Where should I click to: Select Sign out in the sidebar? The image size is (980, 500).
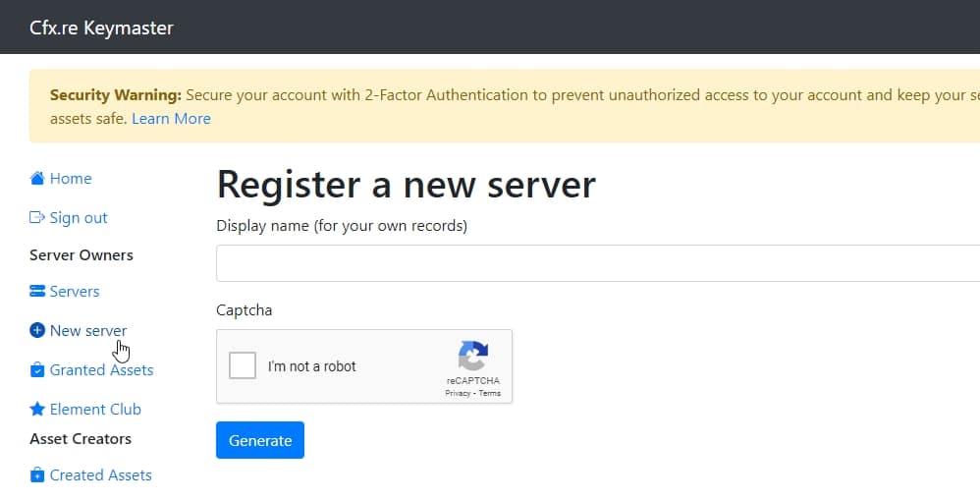pyautogui.click(x=79, y=218)
